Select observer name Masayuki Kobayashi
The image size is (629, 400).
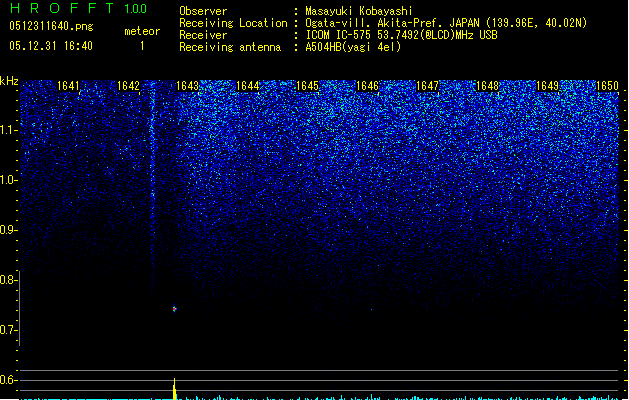click(x=359, y=11)
